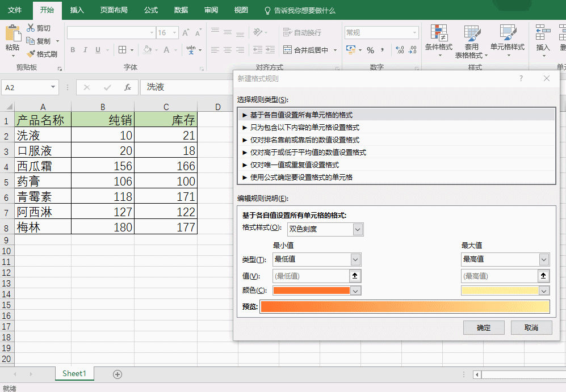Click the formula bar showing 洗液

187,87
